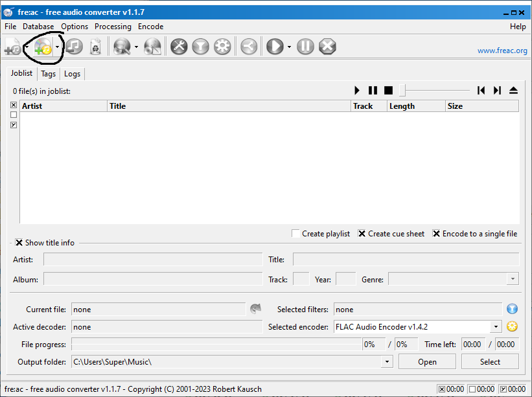Skip to next track in joblist player
The image size is (532, 397).
[497, 91]
